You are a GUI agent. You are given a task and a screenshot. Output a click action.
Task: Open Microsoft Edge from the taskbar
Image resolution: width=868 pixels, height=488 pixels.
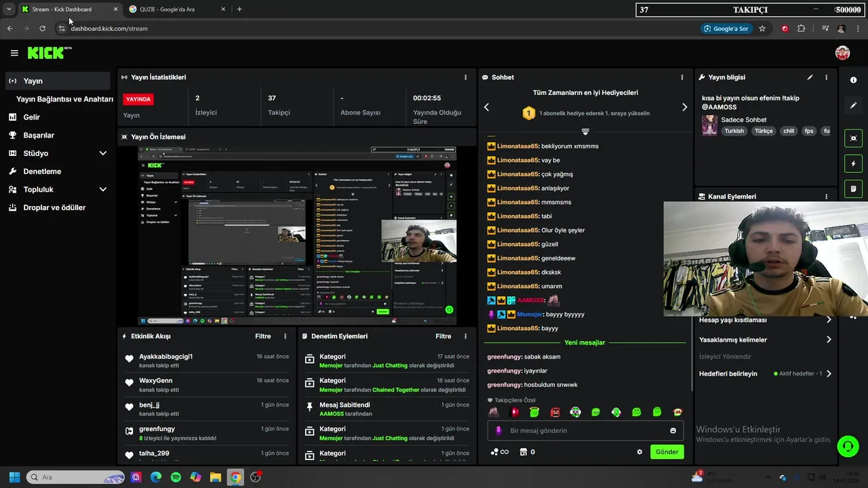point(156,477)
